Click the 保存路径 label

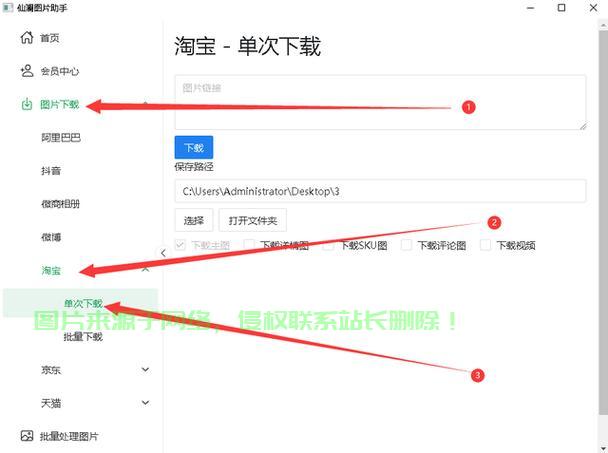194,167
